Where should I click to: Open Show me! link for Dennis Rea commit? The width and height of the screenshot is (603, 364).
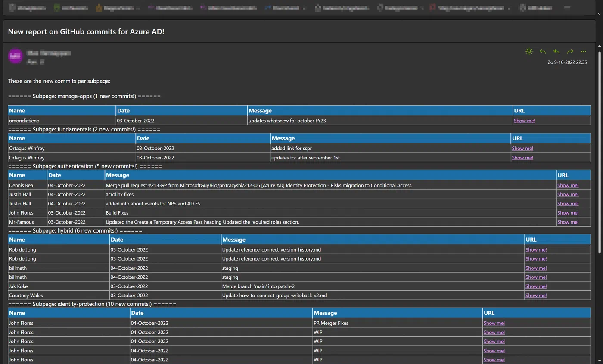568,185
